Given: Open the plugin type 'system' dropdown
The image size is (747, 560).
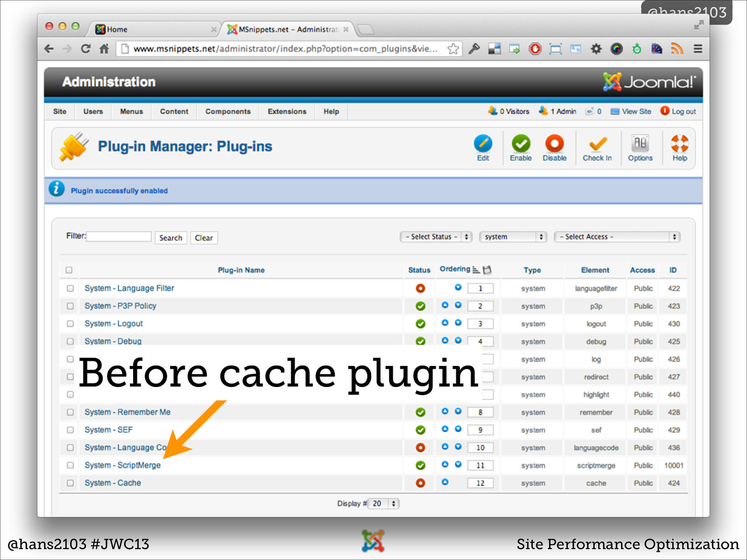Looking at the screenshot, I should point(513,237).
